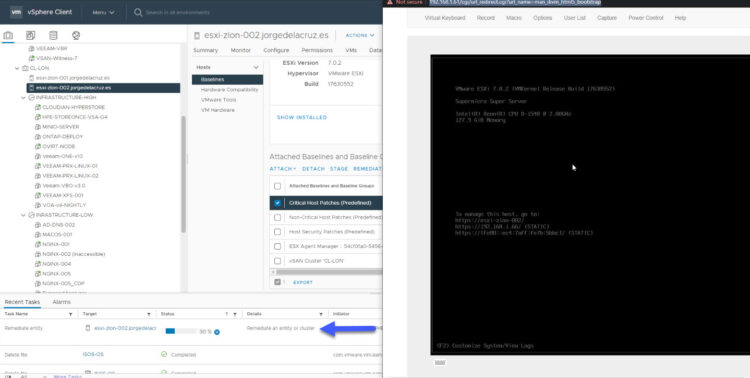This screenshot has height=378, width=750.
Task: Click the host icon beside esxi-zlon-002 title
Action: pos(197,35)
